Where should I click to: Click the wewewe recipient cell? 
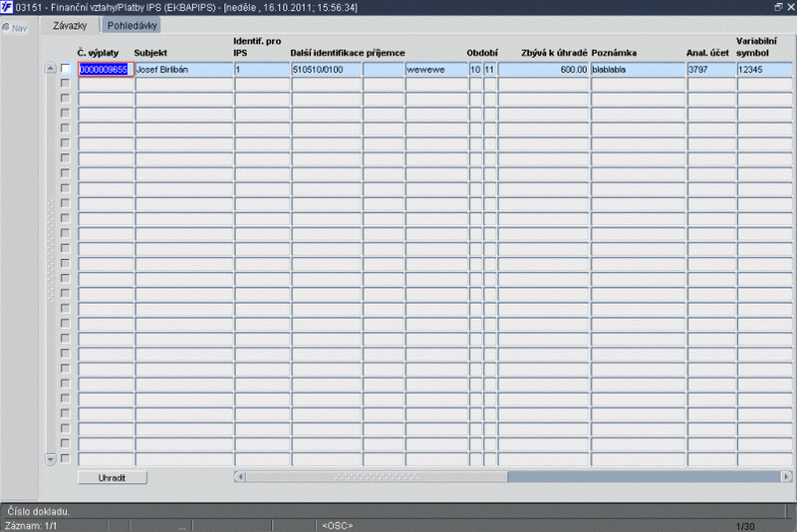pyautogui.click(x=436, y=69)
